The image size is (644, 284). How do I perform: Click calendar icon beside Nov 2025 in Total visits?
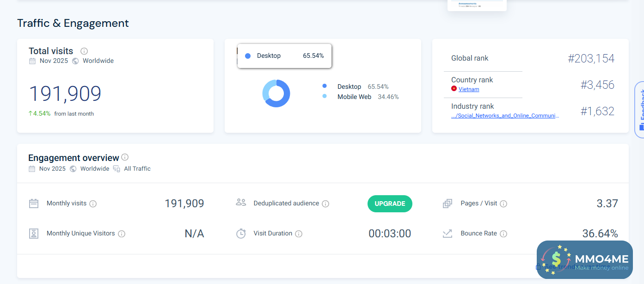point(32,61)
